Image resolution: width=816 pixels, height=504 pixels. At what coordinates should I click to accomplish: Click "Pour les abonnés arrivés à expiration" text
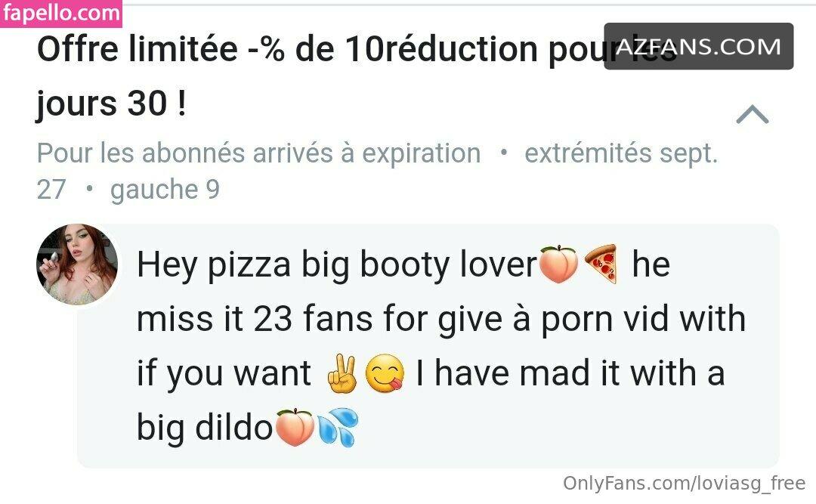pos(258,153)
